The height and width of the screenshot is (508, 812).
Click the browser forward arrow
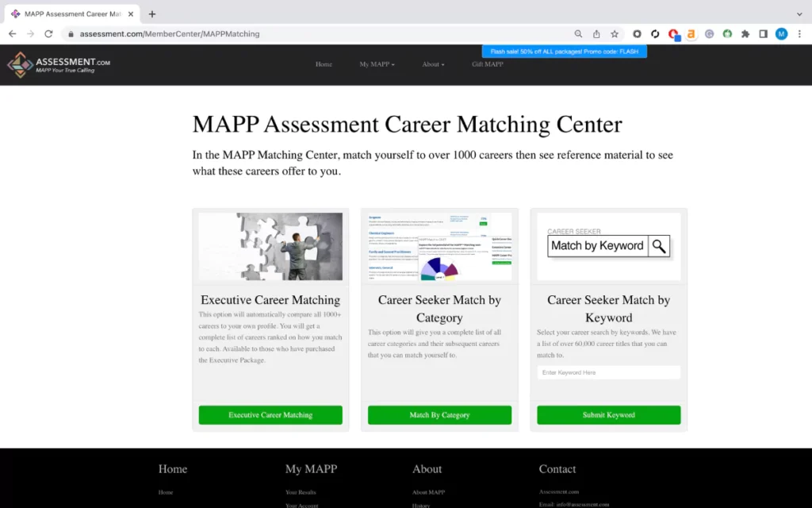click(x=31, y=33)
